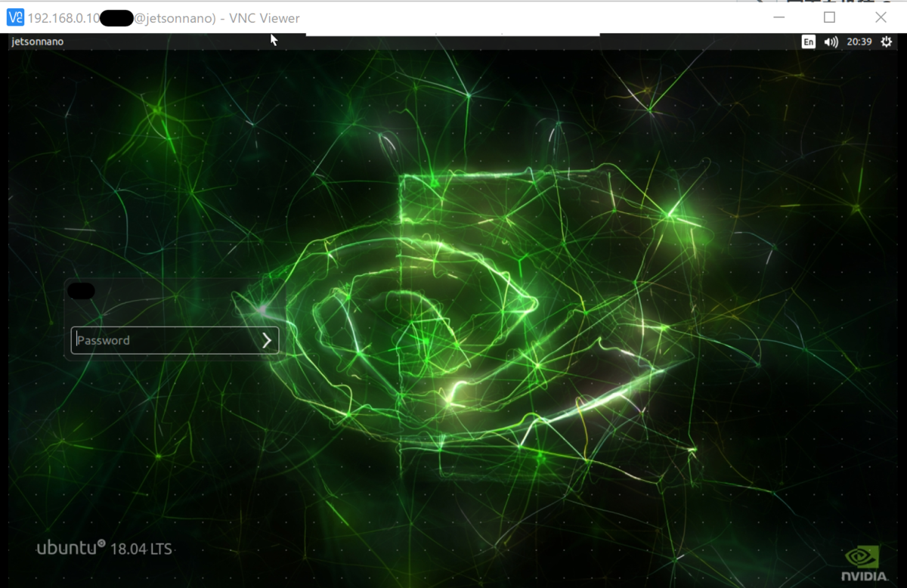Screen dimensions: 907x588
Task: Maximize the VNC Viewer window
Action: 829,17
